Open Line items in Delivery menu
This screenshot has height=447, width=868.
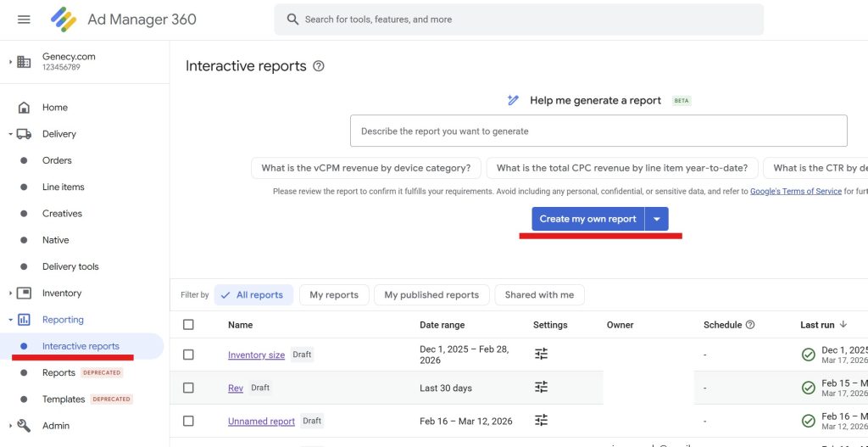pos(64,187)
